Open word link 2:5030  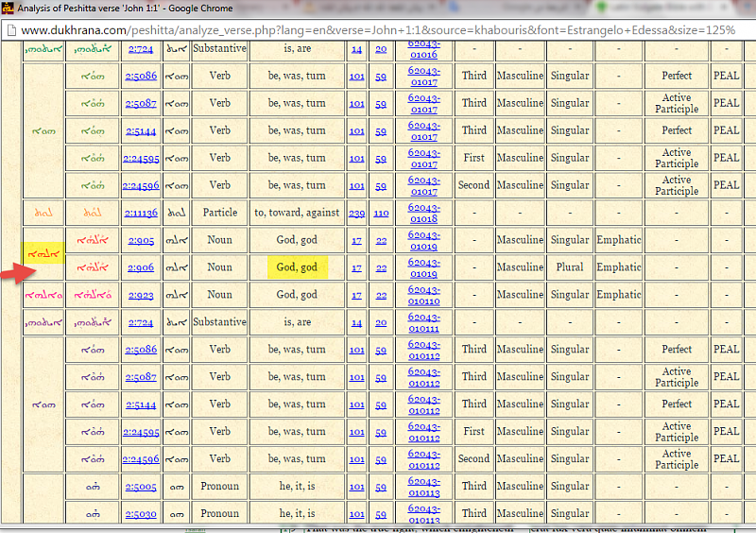(141, 514)
